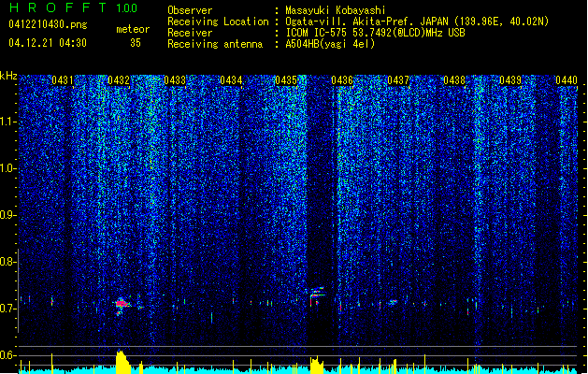Click the 'meteor' count label
588x374 pixels.
click(x=133, y=29)
